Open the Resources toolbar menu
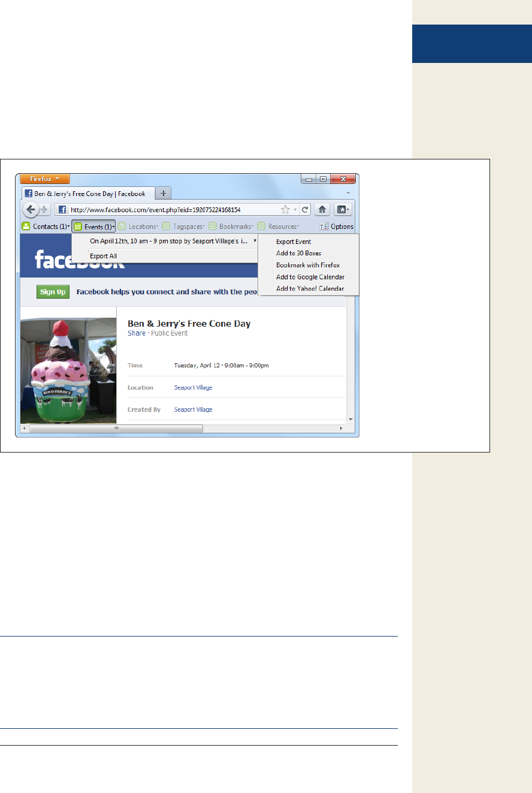This screenshot has height=793, width=532. [279, 227]
